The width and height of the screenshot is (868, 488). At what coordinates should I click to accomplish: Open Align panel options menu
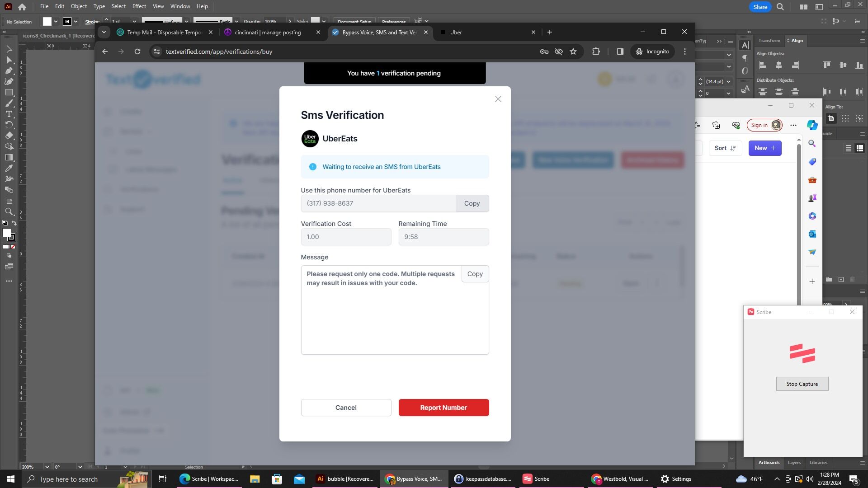862,41
